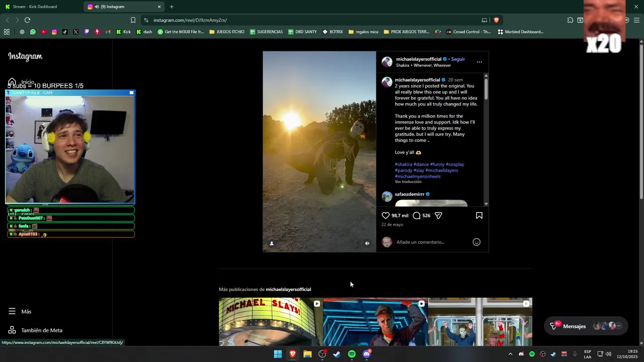The image size is (644, 362).
Task: Open the TikTok bookmark
Action: pos(65,32)
